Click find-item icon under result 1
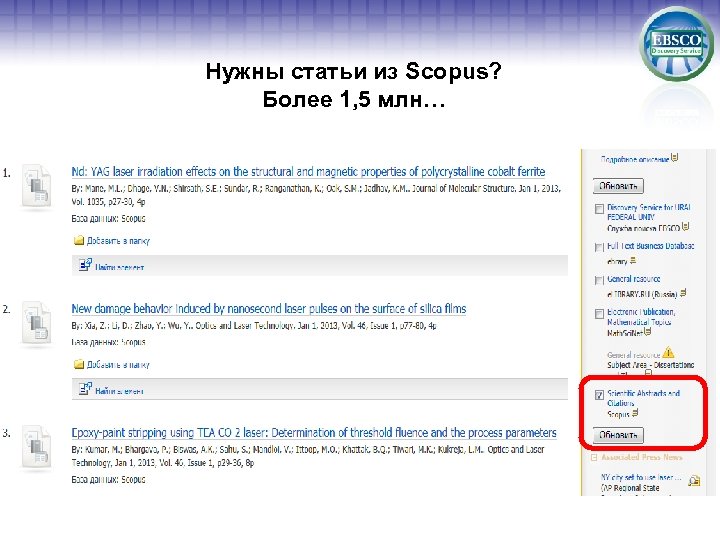This screenshot has height=540, width=720. click(x=85, y=265)
